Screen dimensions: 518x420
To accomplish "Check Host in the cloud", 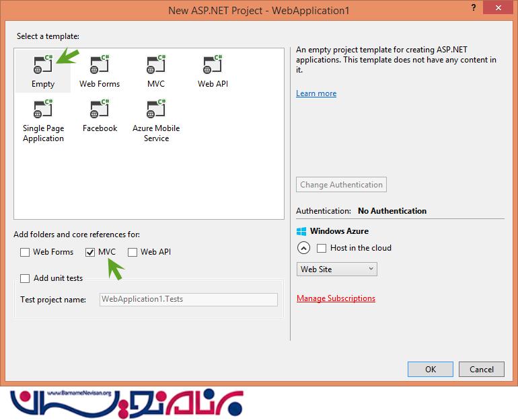I will [322, 248].
